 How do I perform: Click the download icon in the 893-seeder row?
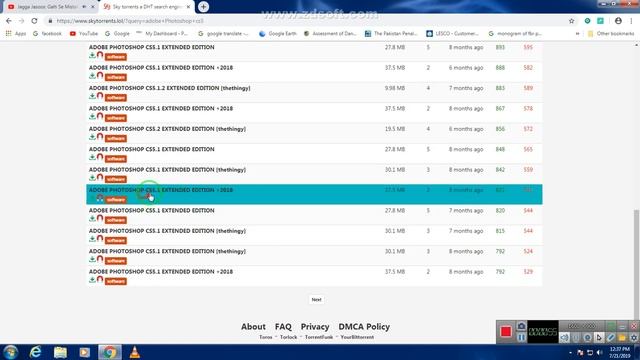92,55
